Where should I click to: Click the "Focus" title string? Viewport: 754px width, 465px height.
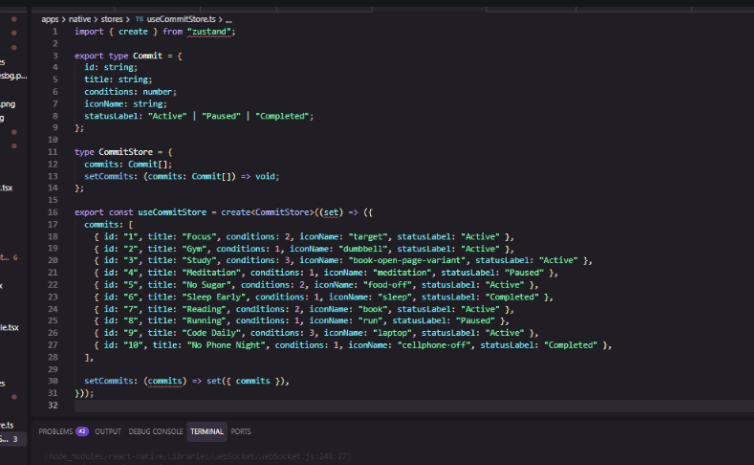tap(199, 237)
